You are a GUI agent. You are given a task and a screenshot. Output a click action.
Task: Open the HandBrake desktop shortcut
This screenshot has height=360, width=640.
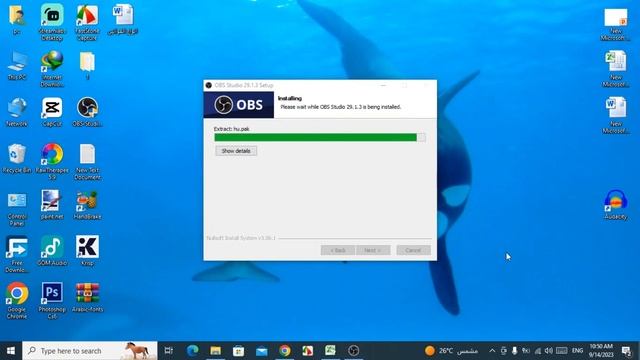click(87, 205)
